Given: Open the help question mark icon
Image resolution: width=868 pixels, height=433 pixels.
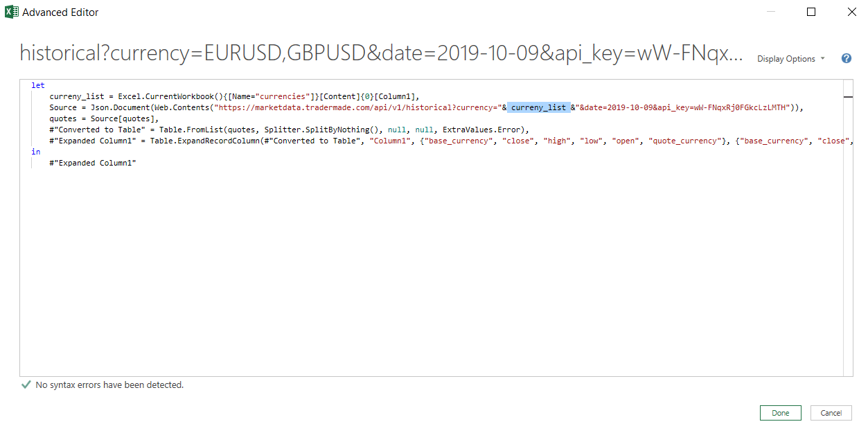Looking at the screenshot, I should click(x=846, y=59).
